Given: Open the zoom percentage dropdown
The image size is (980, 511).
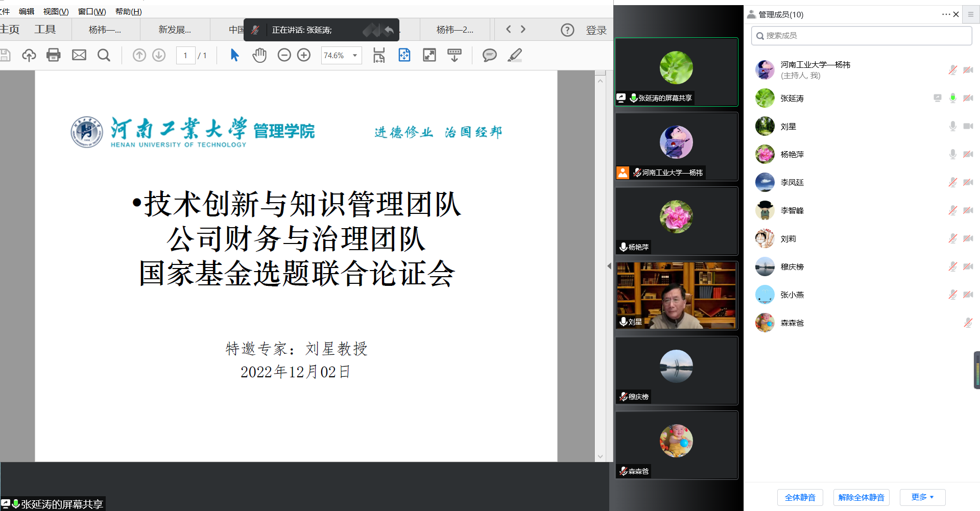Looking at the screenshot, I should tap(355, 55).
